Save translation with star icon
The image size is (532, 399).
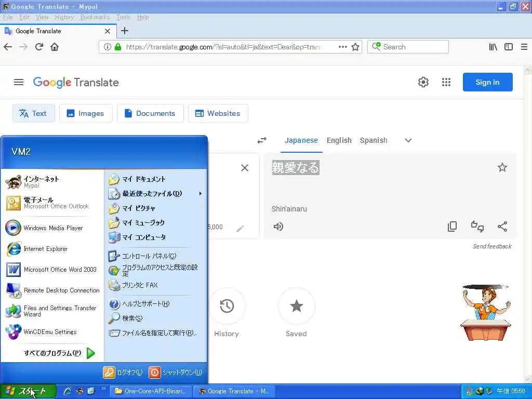tap(502, 167)
